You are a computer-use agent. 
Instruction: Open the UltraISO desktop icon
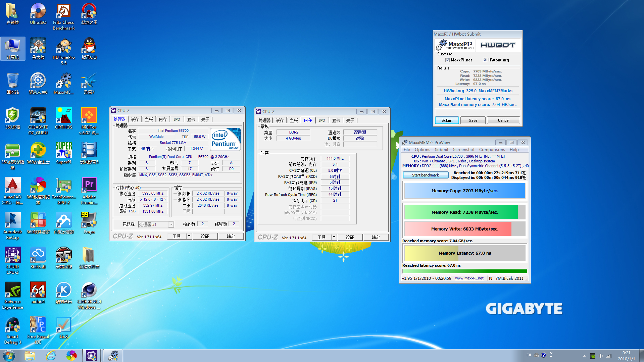click(38, 14)
